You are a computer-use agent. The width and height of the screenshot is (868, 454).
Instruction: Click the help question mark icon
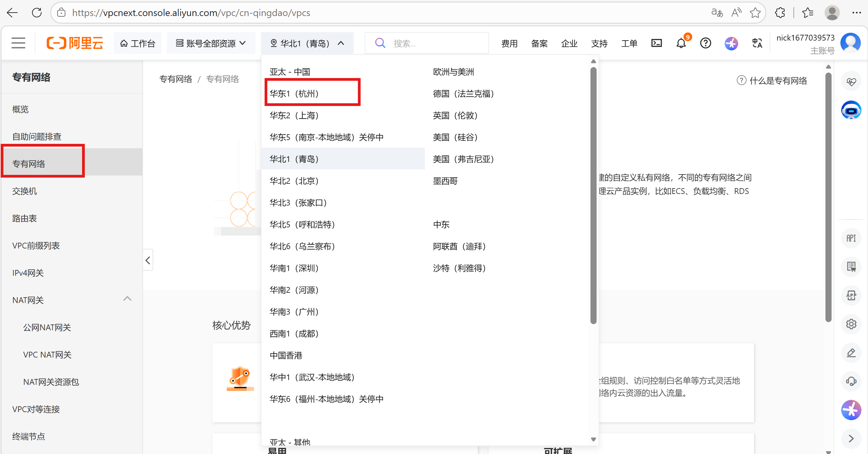click(x=706, y=43)
